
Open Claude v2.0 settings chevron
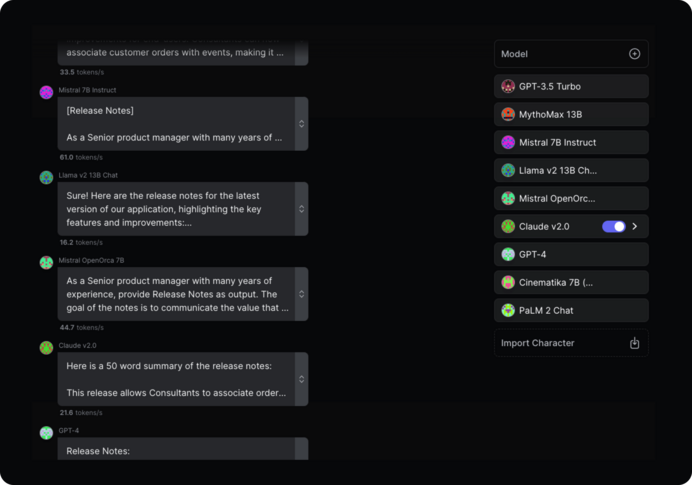635,226
